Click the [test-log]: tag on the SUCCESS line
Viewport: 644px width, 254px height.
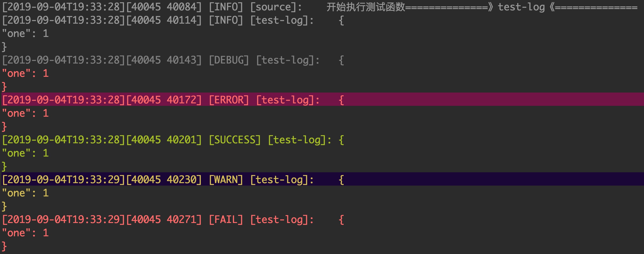click(x=300, y=140)
